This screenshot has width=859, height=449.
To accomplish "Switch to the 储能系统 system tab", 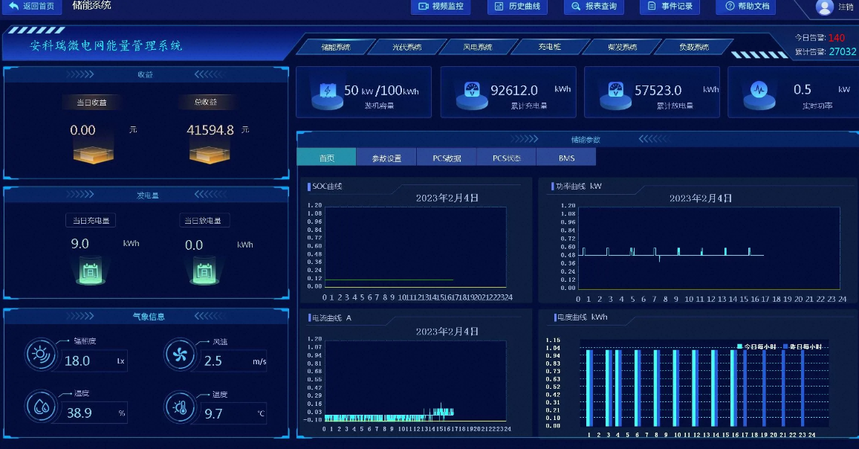I will (336, 47).
